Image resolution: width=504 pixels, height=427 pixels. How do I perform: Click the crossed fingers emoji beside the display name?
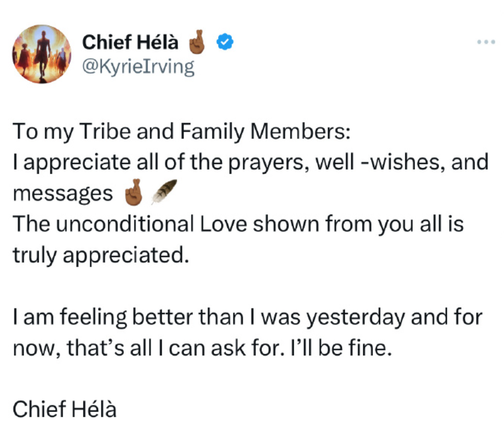197,42
